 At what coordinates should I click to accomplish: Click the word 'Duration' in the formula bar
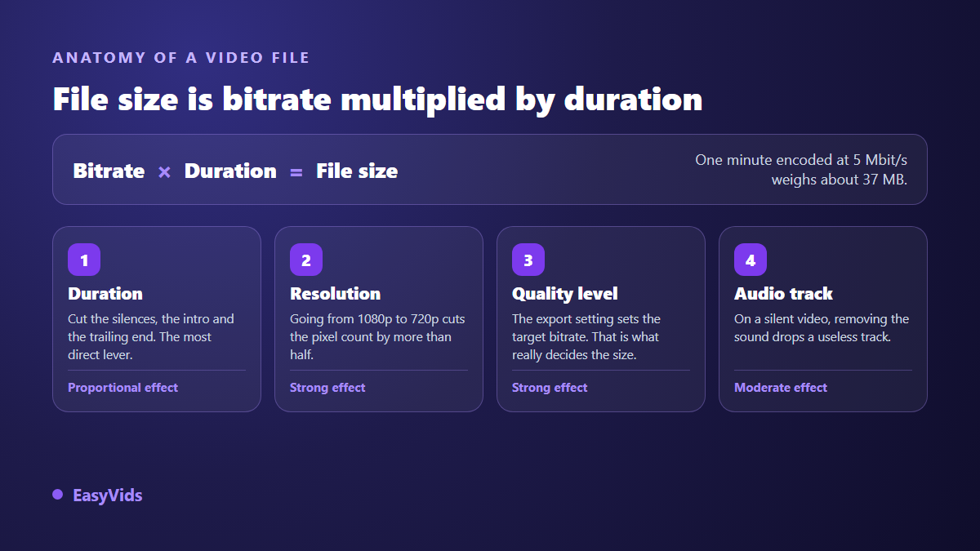(x=230, y=171)
